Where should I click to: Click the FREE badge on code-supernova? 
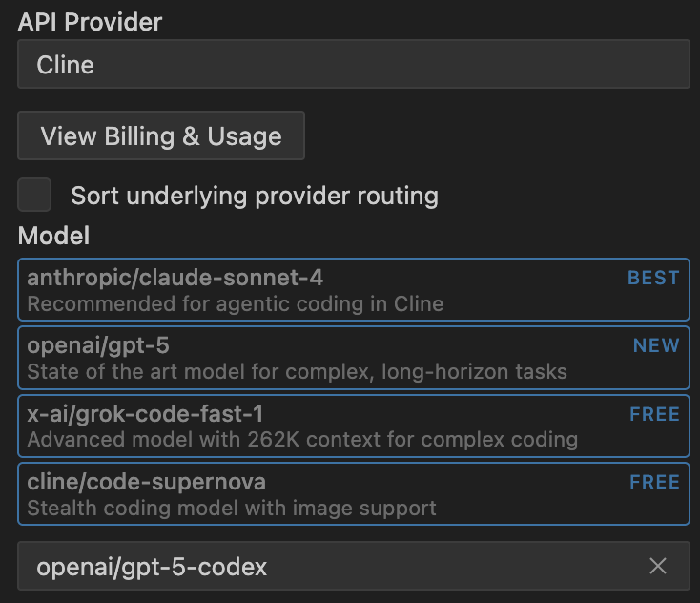pos(654,483)
